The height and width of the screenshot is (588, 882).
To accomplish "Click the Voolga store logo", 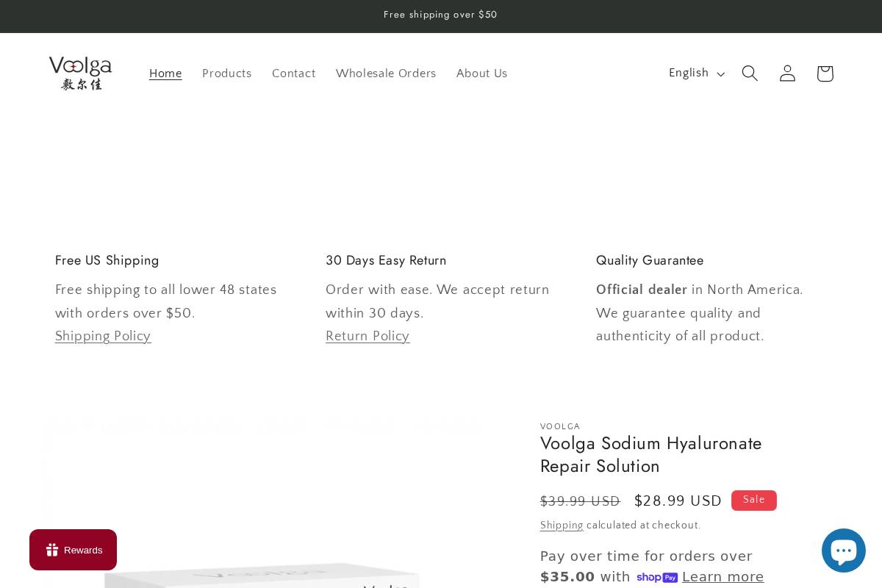I will 80,73.
